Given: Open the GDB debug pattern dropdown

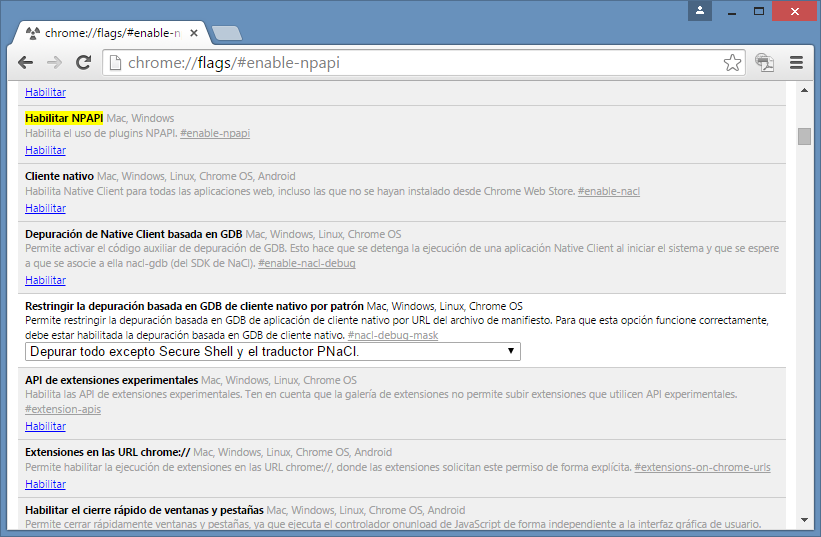Looking at the screenshot, I should coord(272,352).
